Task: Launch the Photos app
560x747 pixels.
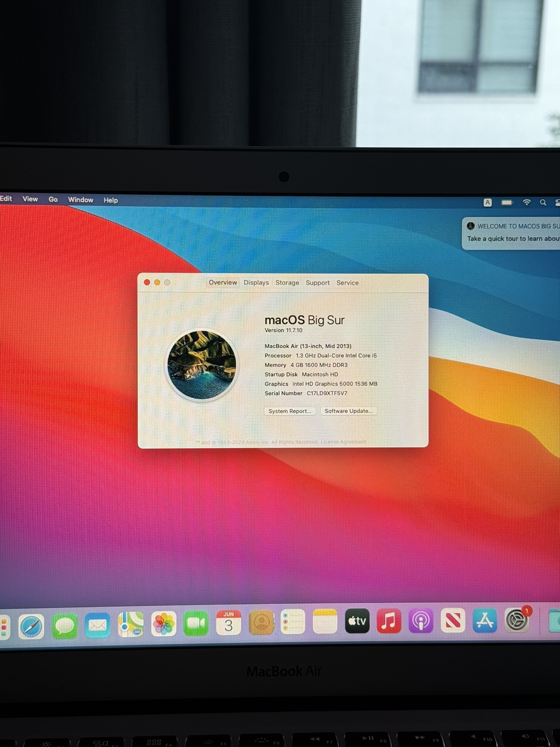Action: [x=164, y=624]
